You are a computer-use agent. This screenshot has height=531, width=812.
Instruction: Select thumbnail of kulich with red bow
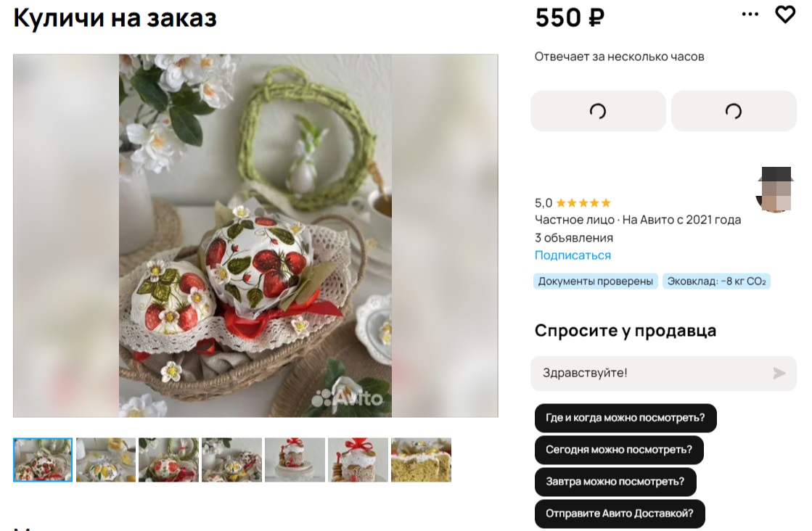(358, 460)
